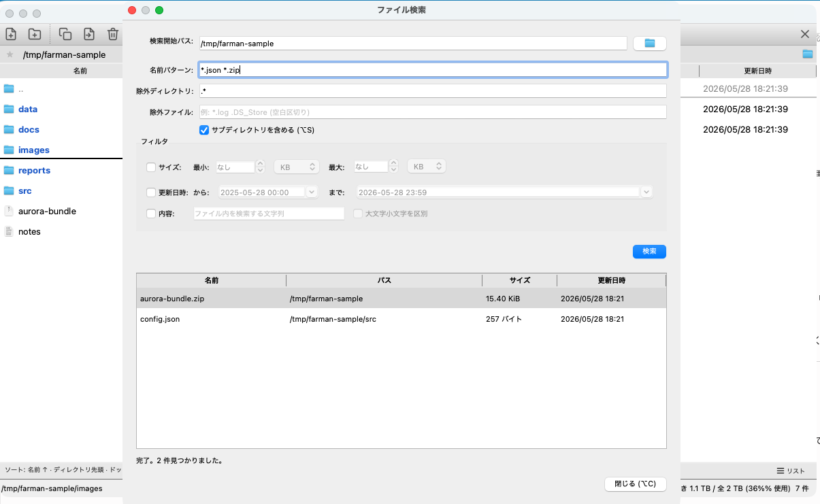820x504 pixels.
Task: Click the リスト view icon in status bar
Action: 781,471
